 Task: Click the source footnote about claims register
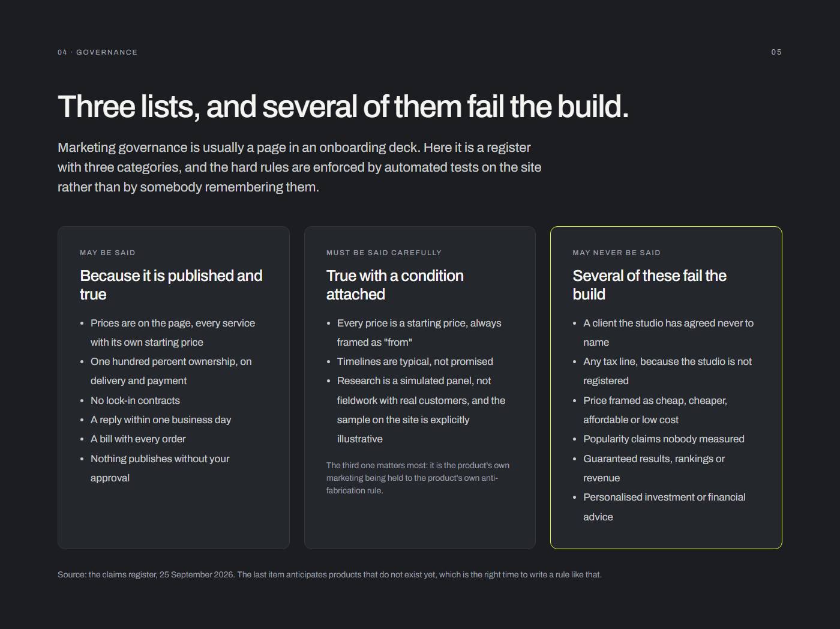[x=329, y=574]
